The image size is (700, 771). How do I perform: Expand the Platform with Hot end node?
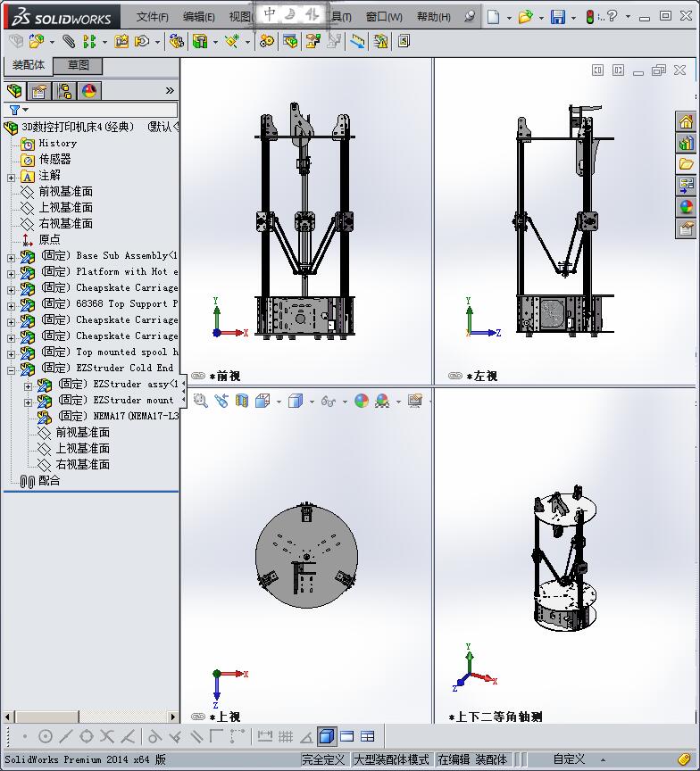pos(11,274)
